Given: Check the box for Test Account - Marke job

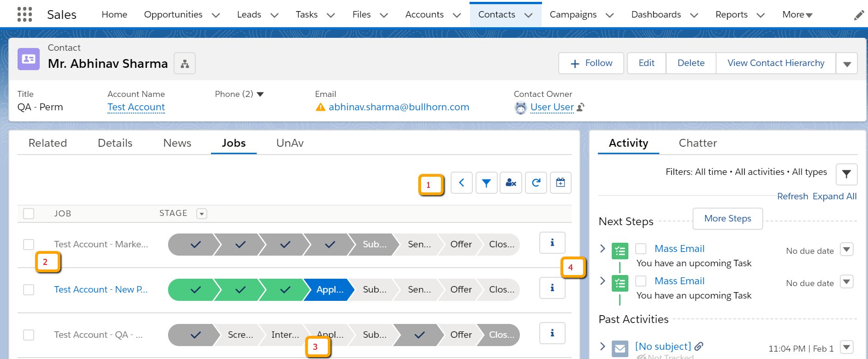Looking at the screenshot, I should point(29,245).
